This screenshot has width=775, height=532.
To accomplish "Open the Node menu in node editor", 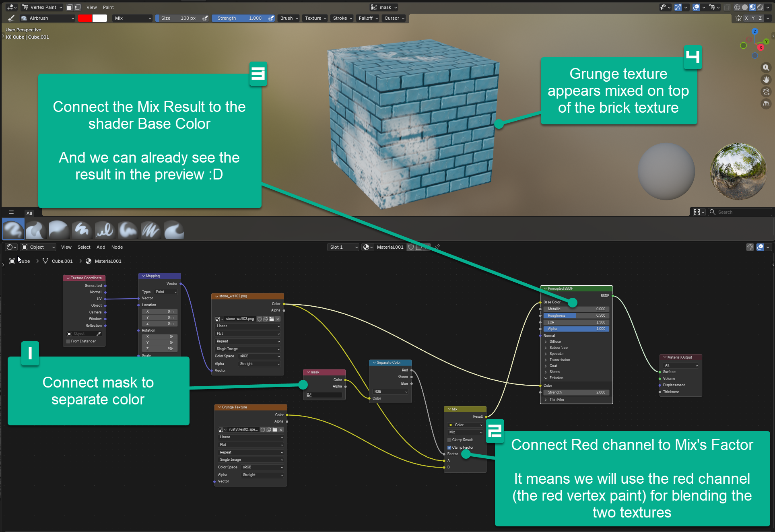I will tap(117, 247).
